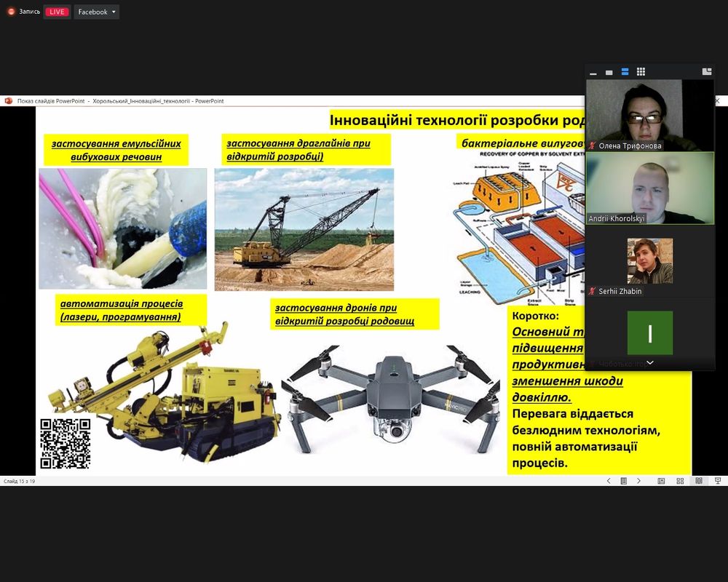Click side-by-side mode icon in video panel
The image size is (728, 582).
706,72
